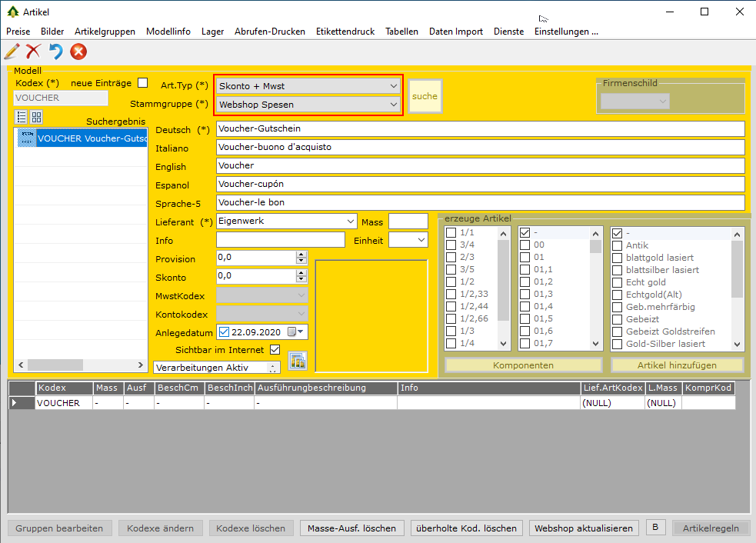Open the Etikettendruck menu

tap(345, 32)
